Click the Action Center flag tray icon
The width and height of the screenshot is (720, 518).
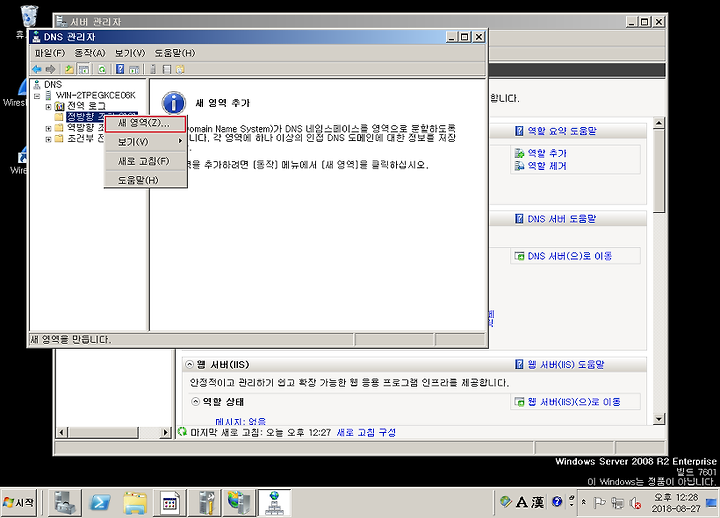click(599, 503)
